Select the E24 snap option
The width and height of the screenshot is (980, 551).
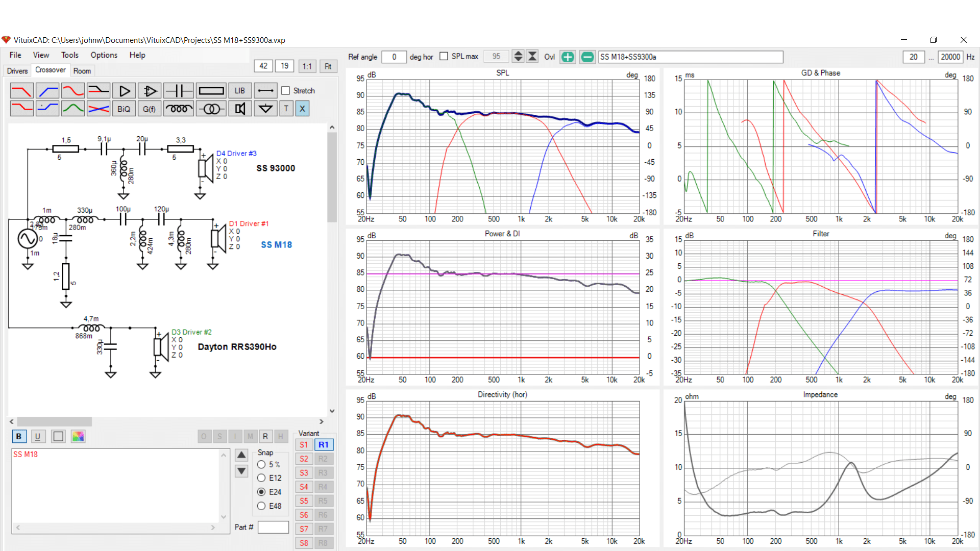coord(261,492)
